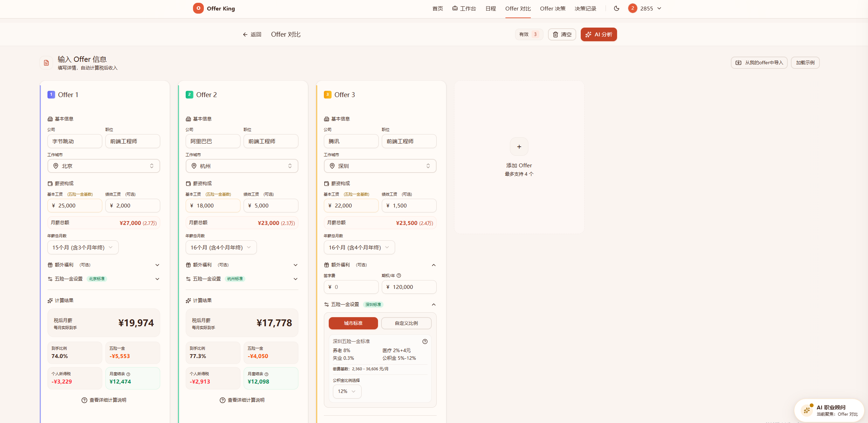Click Offer 3 签字费 input field
The width and height of the screenshot is (868, 423).
351,287
